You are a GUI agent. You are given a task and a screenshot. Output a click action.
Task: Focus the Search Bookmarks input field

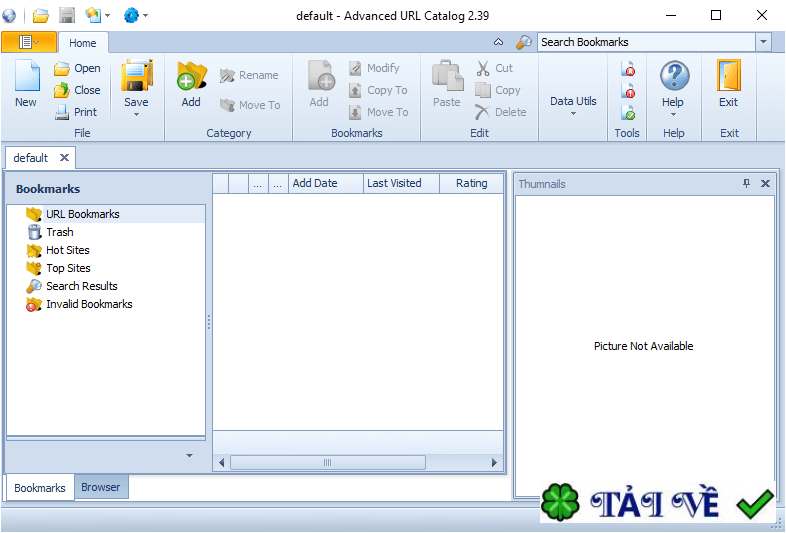(x=647, y=42)
